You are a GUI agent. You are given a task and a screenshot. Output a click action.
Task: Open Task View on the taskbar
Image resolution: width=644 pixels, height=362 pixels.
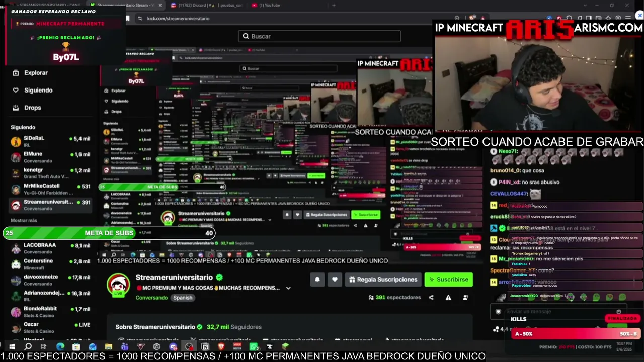(44, 347)
